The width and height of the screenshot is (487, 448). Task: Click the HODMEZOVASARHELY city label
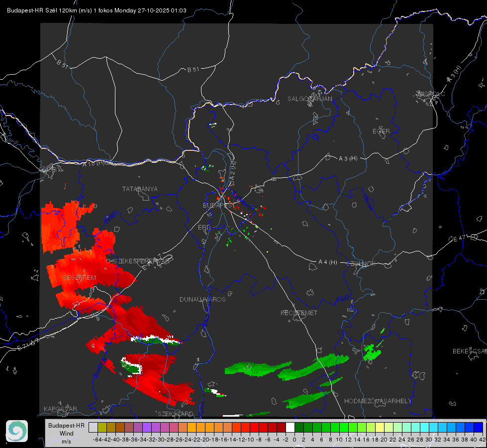click(x=378, y=401)
